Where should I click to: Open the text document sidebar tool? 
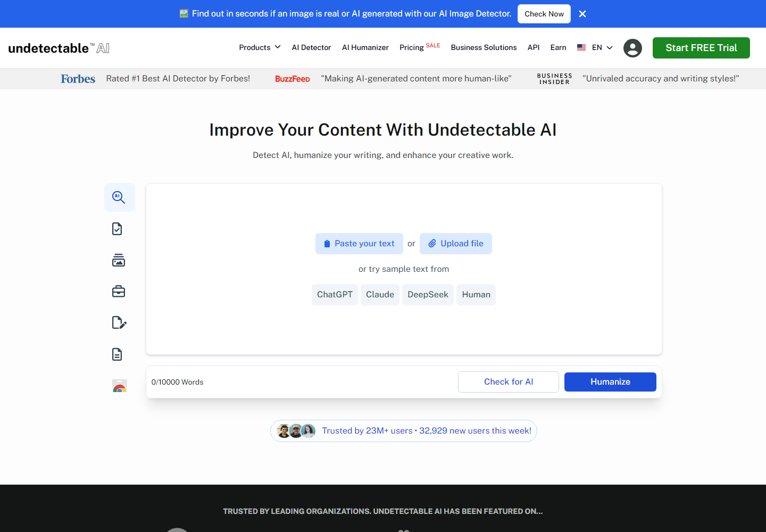(118, 354)
